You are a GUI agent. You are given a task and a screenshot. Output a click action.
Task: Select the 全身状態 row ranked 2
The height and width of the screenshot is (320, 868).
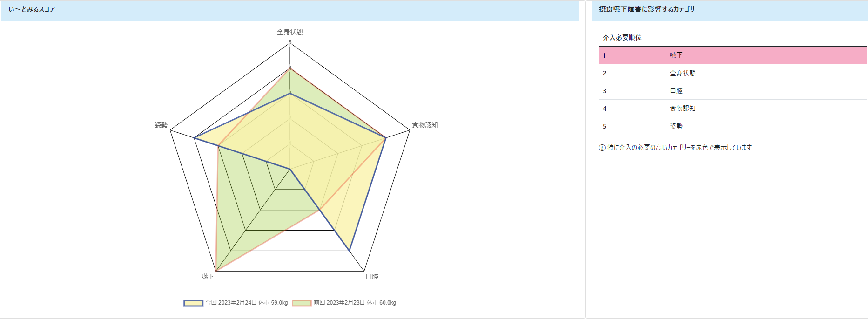733,73
